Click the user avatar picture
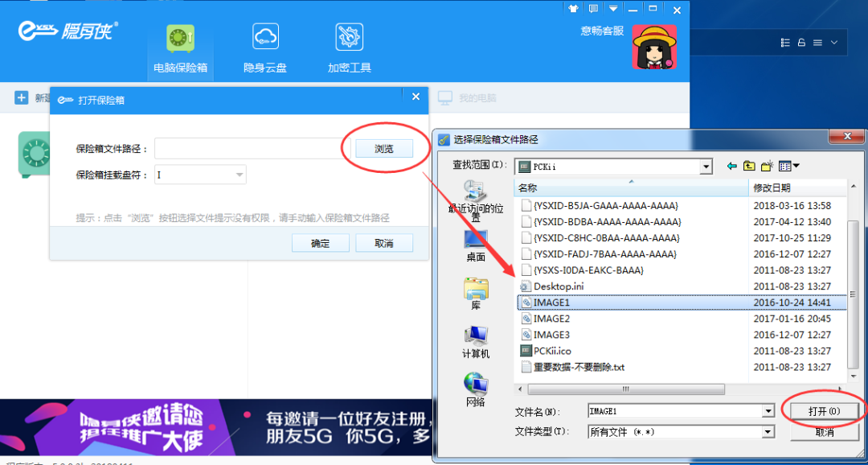 [653, 47]
